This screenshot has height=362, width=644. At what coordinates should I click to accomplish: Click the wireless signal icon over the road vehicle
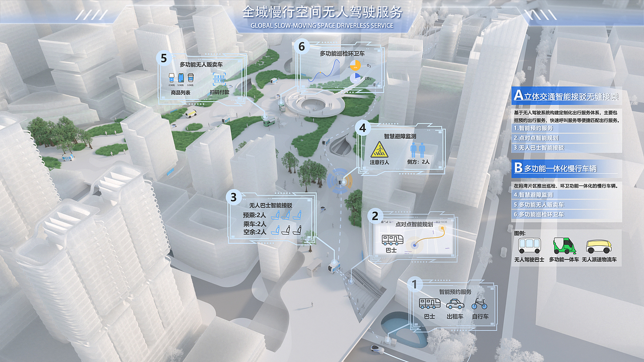tap(341, 181)
